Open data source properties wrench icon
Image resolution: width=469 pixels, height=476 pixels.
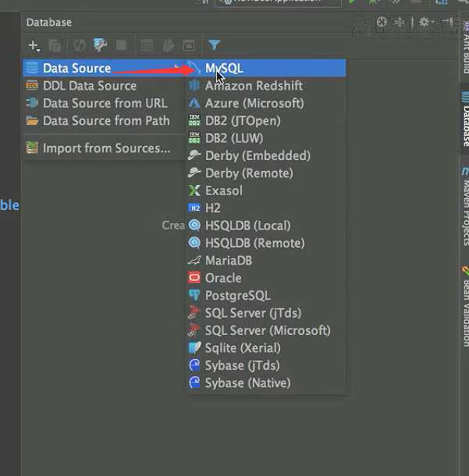100,45
